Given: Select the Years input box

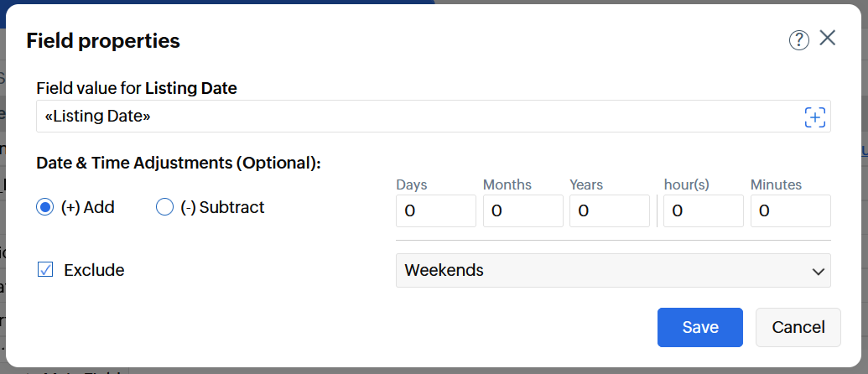Looking at the screenshot, I should pos(609,211).
